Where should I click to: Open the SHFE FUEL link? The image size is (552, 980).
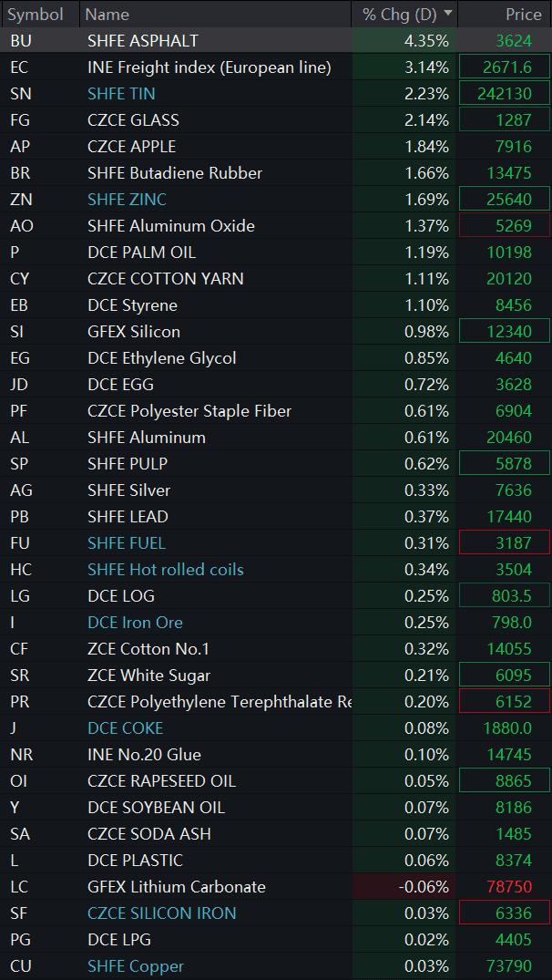point(127,543)
